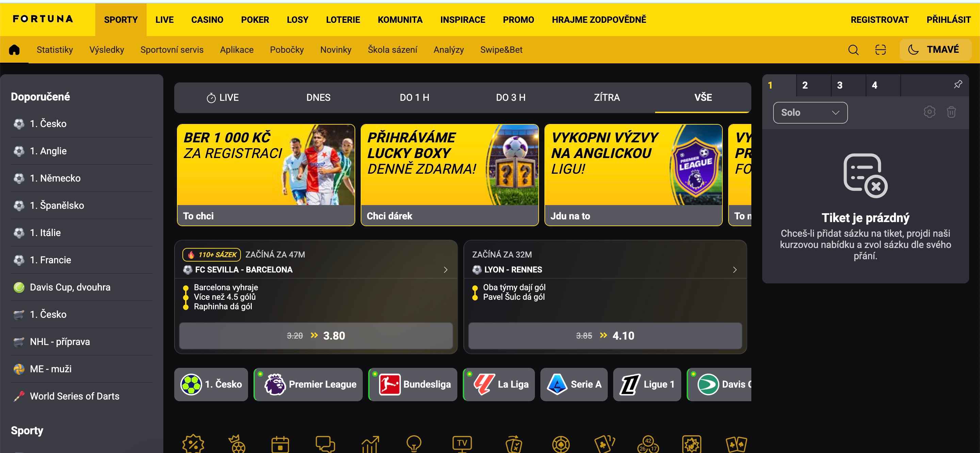This screenshot has height=453, width=980.
Task: Click the crowned football icon
Action: tap(238, 444)
